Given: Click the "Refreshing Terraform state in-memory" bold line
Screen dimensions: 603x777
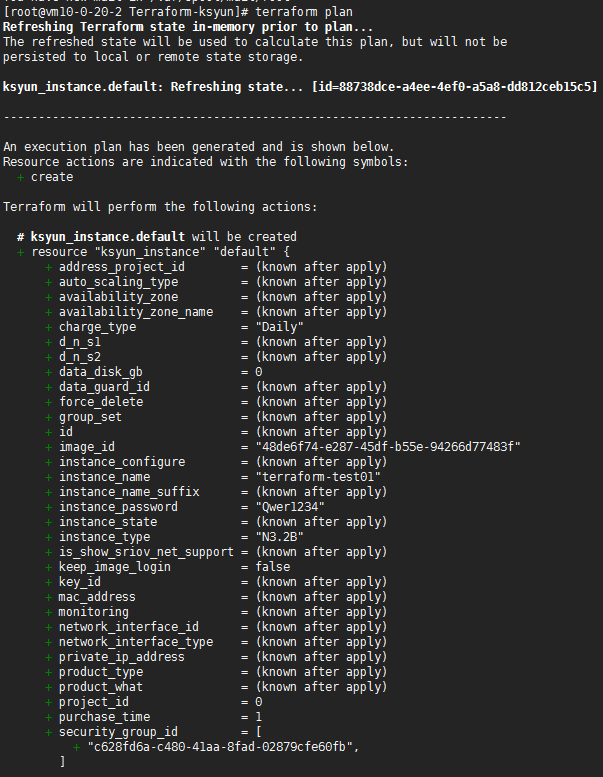Looking at the screenshot, I should [188, 27].
